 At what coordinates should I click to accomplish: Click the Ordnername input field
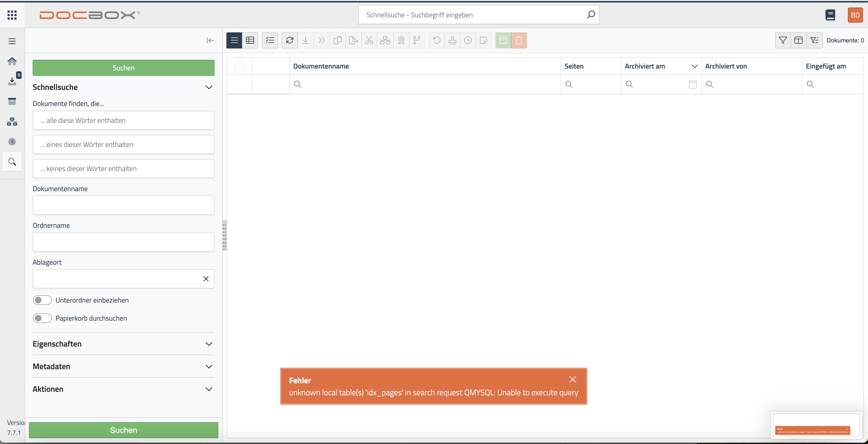point(124,242)
